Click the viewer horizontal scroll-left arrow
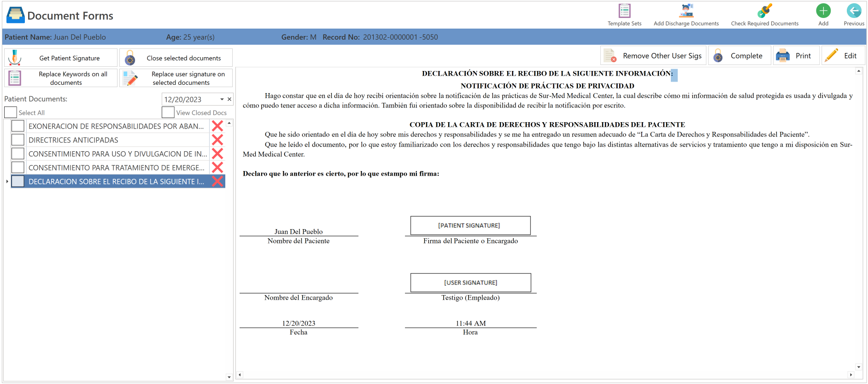This screenshot has width=868, height=384. [240, 375]
